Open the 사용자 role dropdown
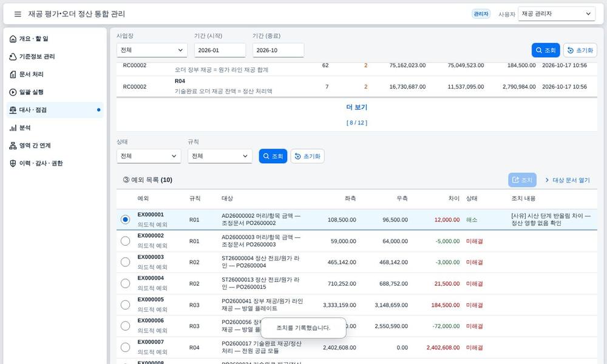This screenshot has height=364, width=607. click(556, 14)
